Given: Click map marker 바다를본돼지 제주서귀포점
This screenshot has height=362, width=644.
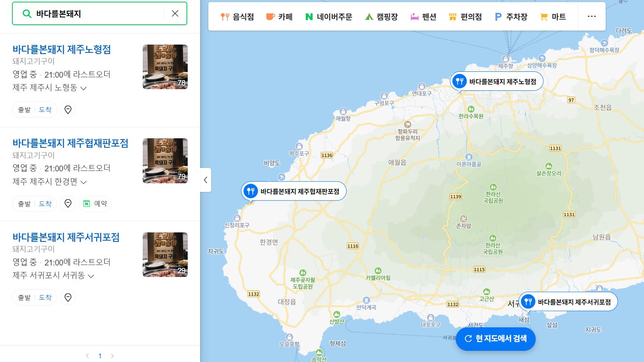Looking at the screenshot, I should point(568,302).
